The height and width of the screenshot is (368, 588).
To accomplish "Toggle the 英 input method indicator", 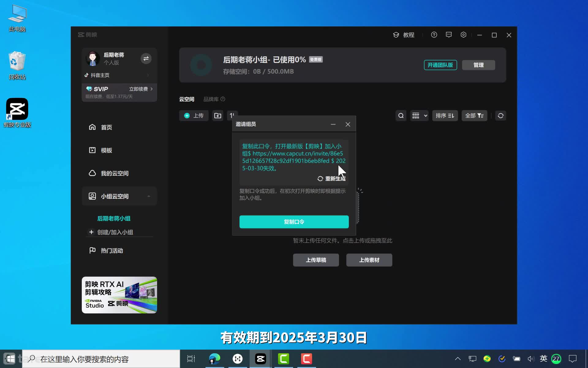I will click(x=544, y=359).
